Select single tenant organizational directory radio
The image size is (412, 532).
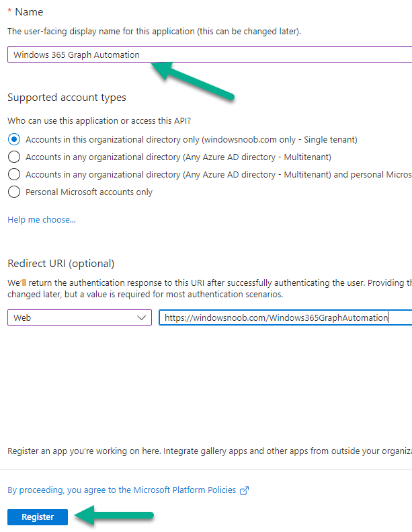click(14, 139)
